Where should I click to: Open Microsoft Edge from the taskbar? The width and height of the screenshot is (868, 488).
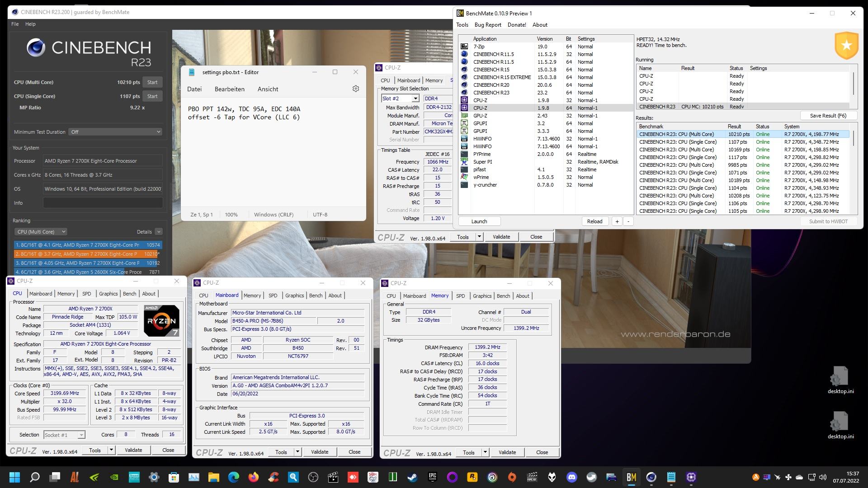tap(233, 477)
